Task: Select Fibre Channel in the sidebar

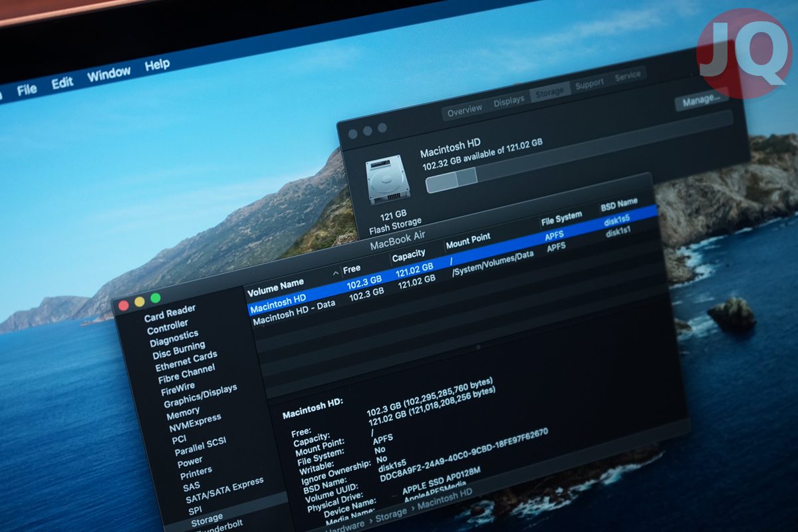Action: tap(187, 374)
